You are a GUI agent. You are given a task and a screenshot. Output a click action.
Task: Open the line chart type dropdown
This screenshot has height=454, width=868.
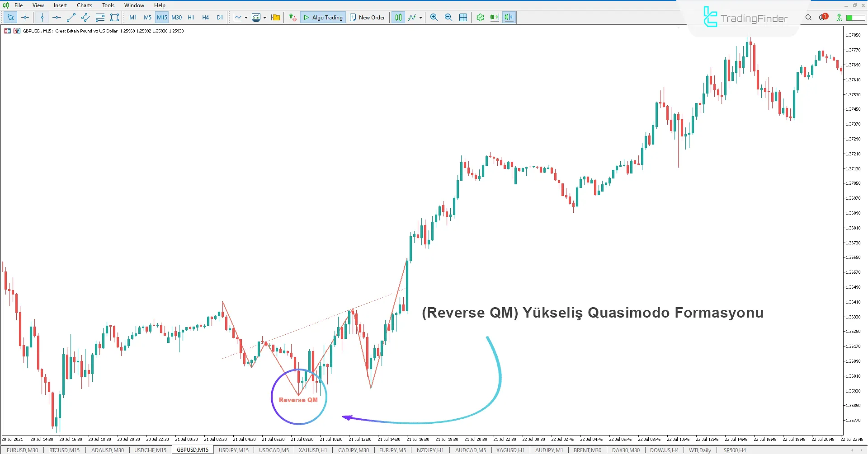pos(246,17)
